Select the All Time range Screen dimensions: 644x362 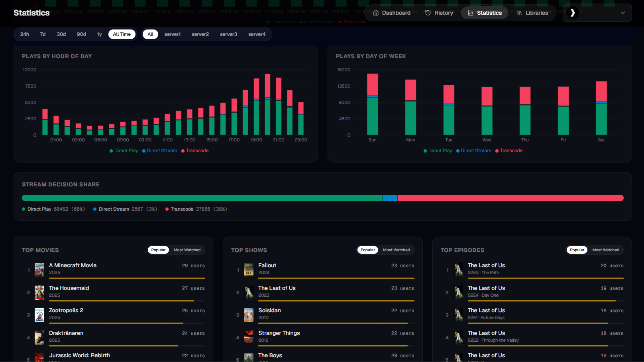pyautogui.click(x=122, y=34)
